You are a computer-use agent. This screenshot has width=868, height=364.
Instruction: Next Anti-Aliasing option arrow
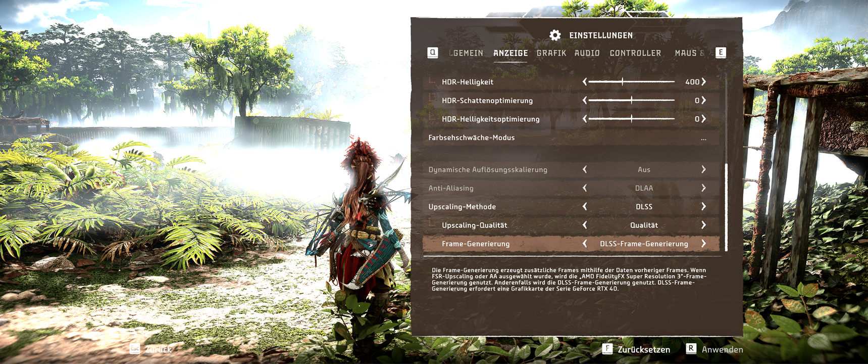[703, 188]
